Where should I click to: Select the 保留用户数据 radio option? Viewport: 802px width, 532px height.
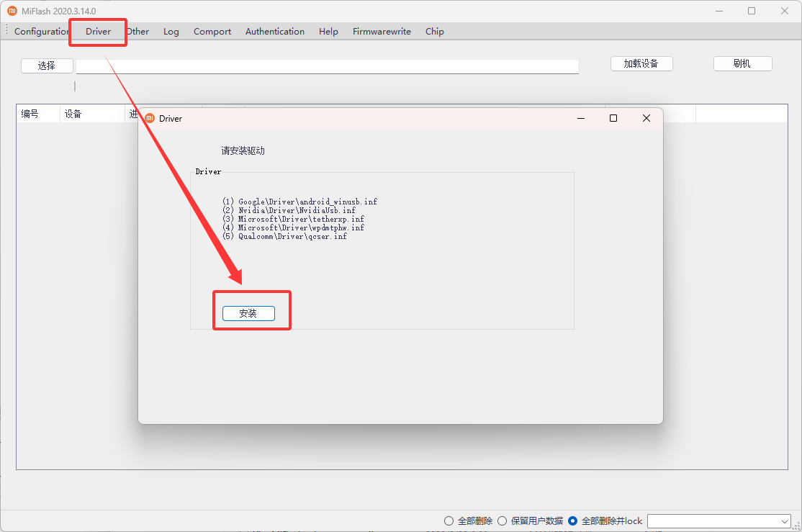(531, 520)
